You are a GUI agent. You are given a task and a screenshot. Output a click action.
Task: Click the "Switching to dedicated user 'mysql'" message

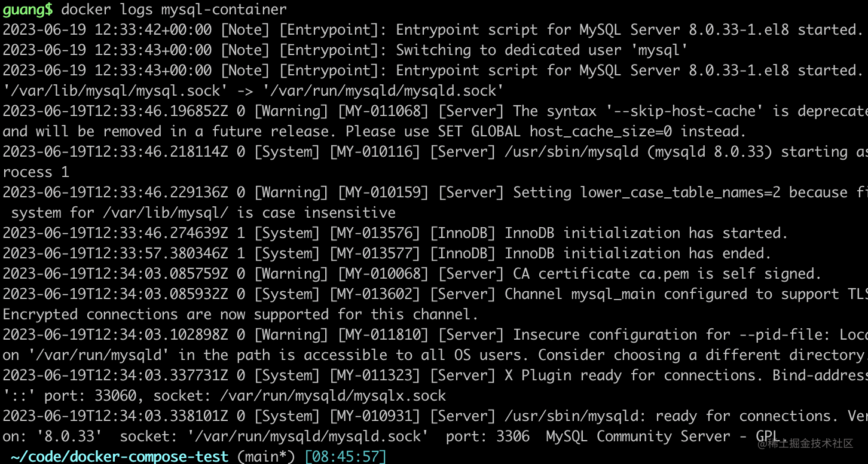[x=542, y=50]
